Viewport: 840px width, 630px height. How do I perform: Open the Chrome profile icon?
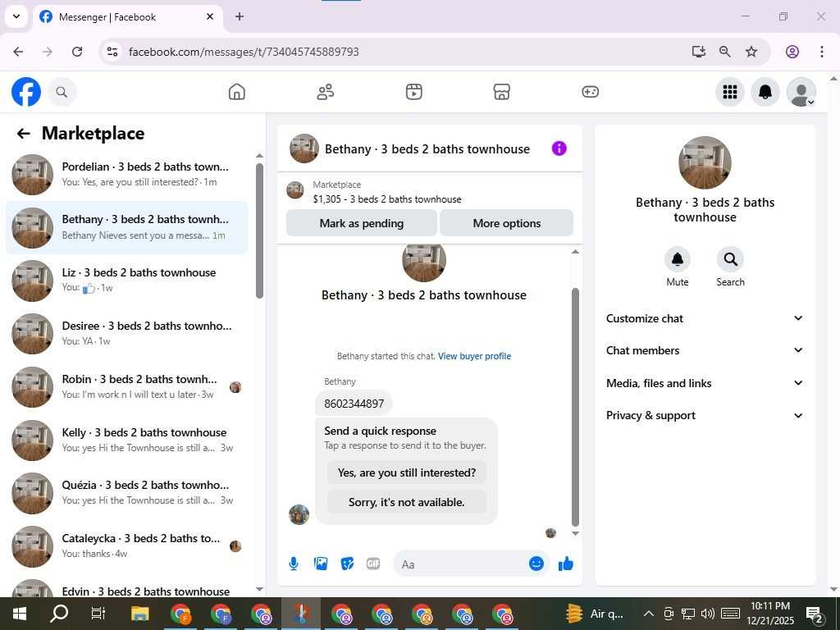point(792,52)
